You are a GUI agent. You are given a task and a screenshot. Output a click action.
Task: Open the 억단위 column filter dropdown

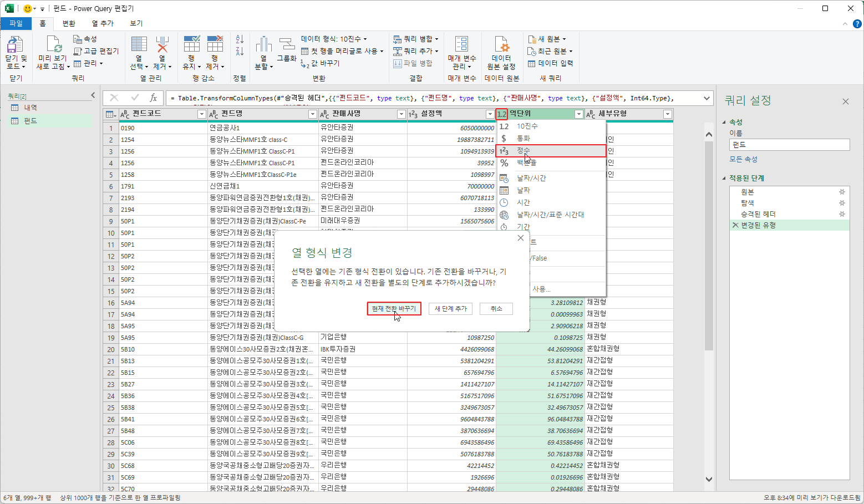coord(579,114)
